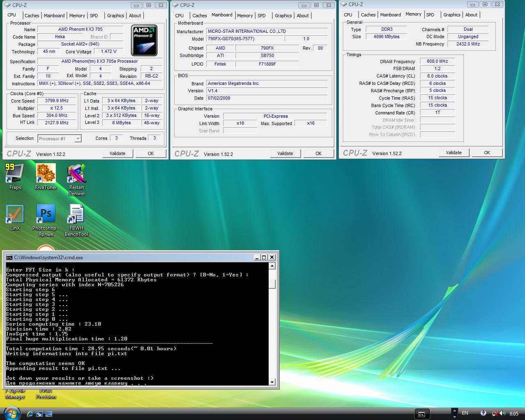Click the AMD Phenom II processor logo
This screenshot has height=420, width=525.
click(x=144, y=41)
